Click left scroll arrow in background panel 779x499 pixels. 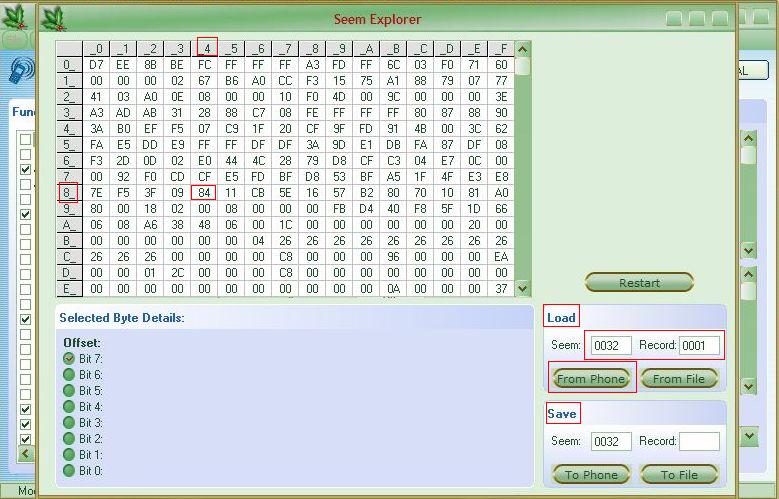[x=27, y=454]
